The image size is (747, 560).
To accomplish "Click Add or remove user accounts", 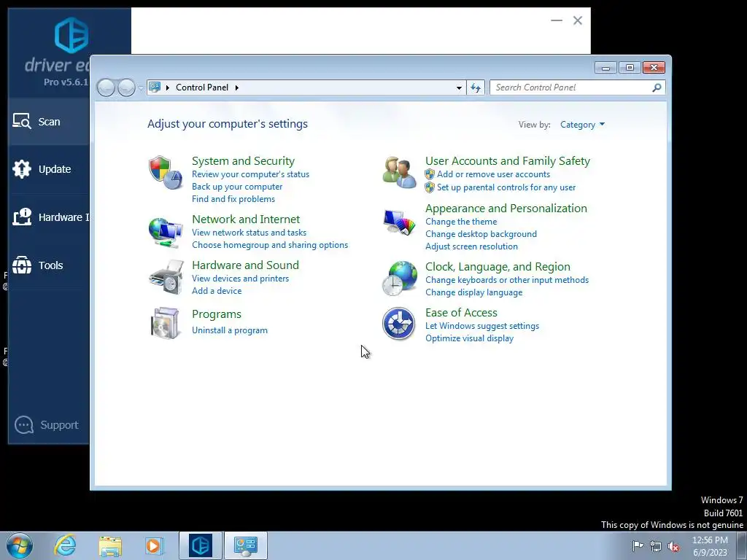I will tap(493, 174).
